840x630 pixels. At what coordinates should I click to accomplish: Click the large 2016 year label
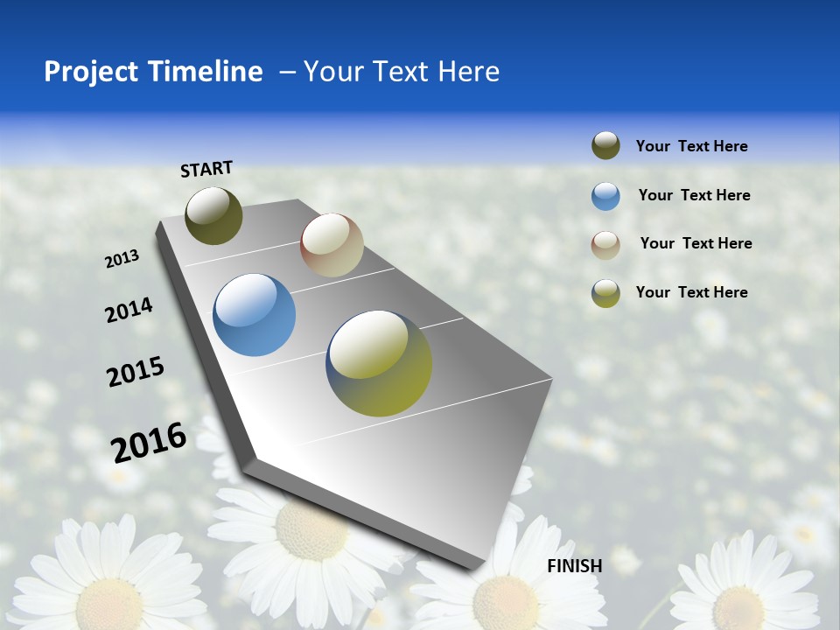click(147, 443)
